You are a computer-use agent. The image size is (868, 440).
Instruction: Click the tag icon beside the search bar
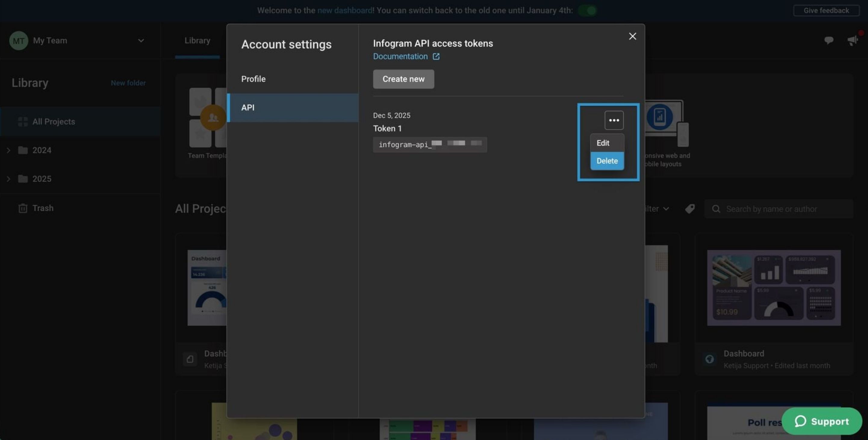coord(689,209)
